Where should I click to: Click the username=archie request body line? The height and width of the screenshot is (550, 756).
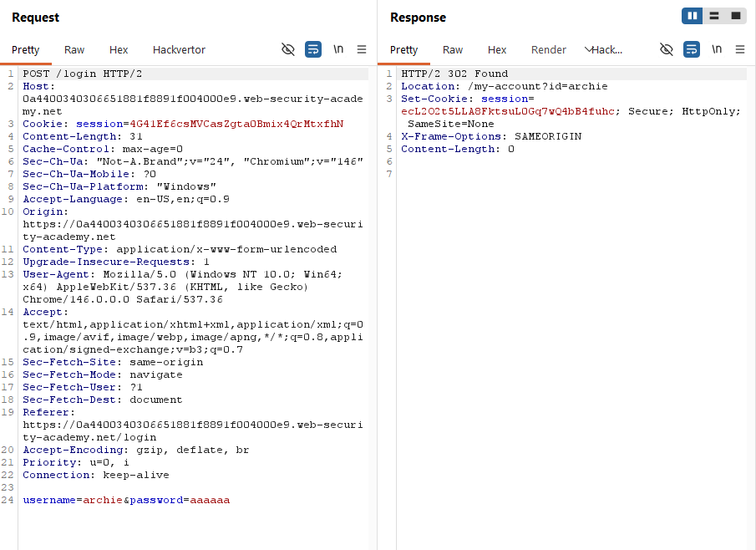click(x=126, y=500)
